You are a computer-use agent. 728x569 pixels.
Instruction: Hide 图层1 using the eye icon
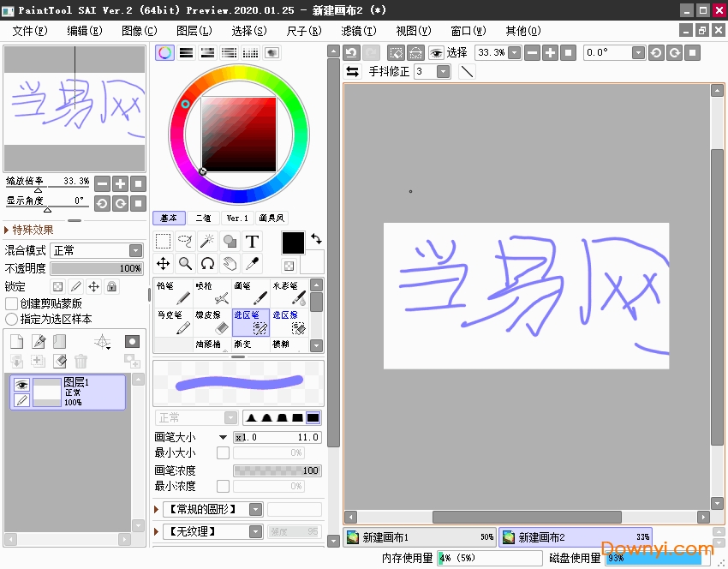point(22,385)
